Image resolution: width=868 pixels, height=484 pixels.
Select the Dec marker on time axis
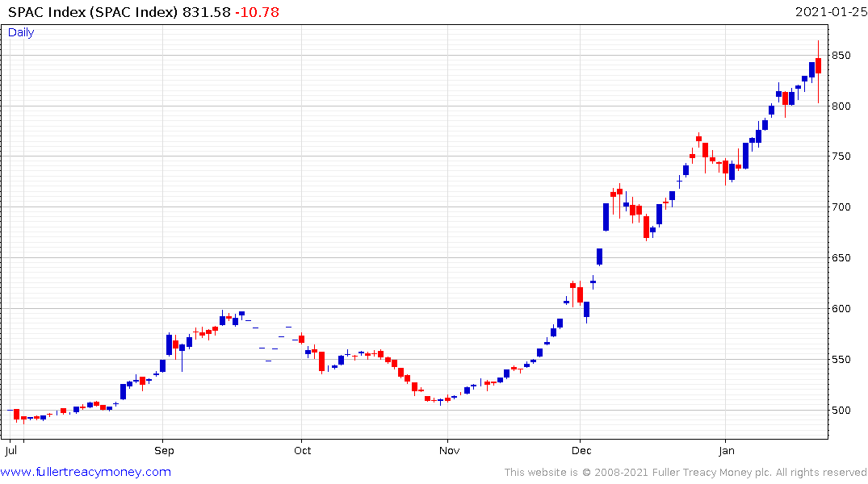pyautogui.click(x=581, y=450)
